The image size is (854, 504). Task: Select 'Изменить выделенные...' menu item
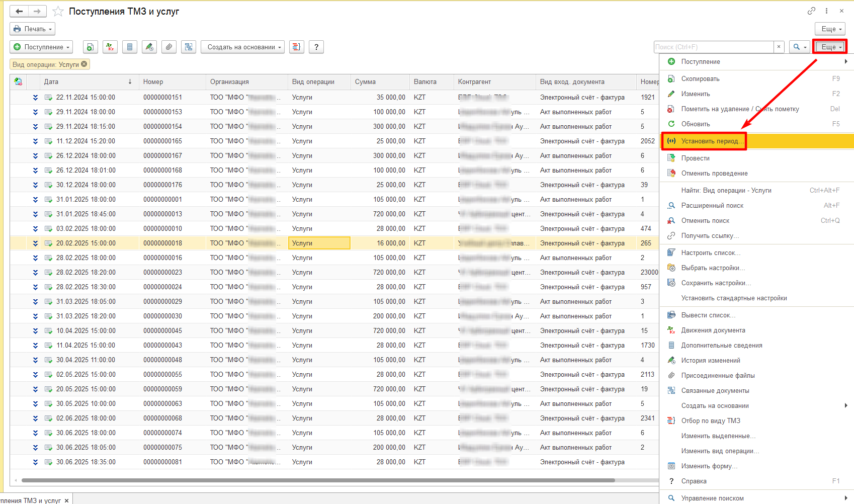coord(756,436)
